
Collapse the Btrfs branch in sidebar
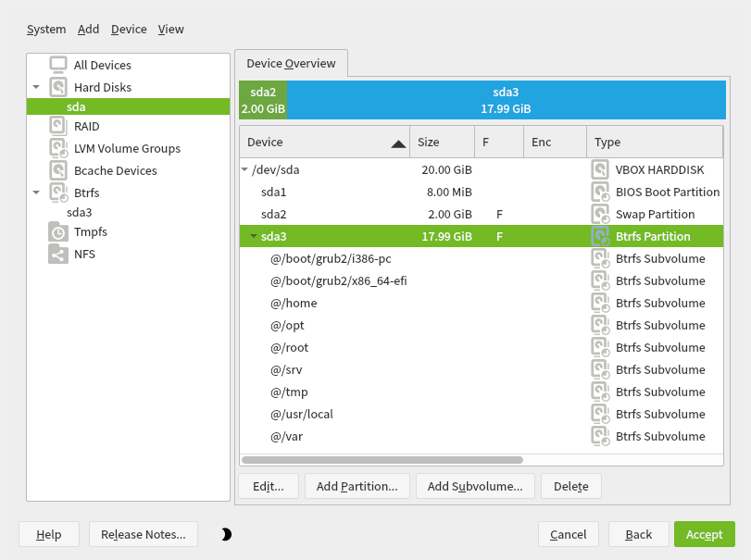[36, 193]
